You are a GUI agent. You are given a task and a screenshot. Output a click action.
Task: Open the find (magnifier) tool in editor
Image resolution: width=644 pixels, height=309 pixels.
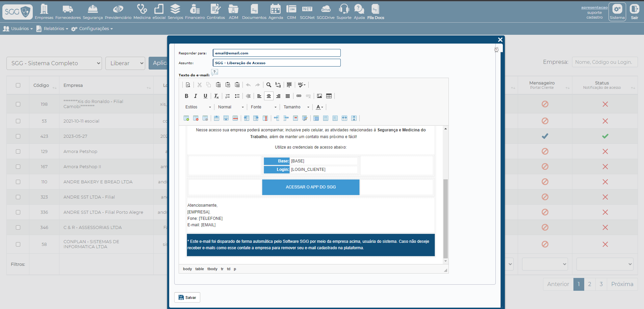269,85
